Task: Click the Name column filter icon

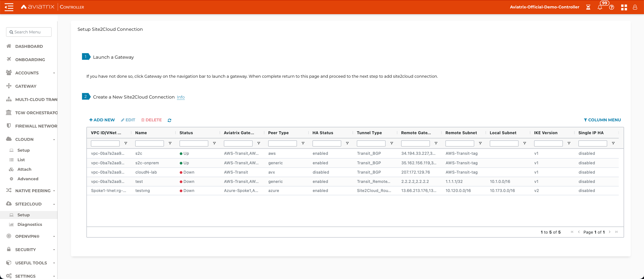Action: click(170, 143)
